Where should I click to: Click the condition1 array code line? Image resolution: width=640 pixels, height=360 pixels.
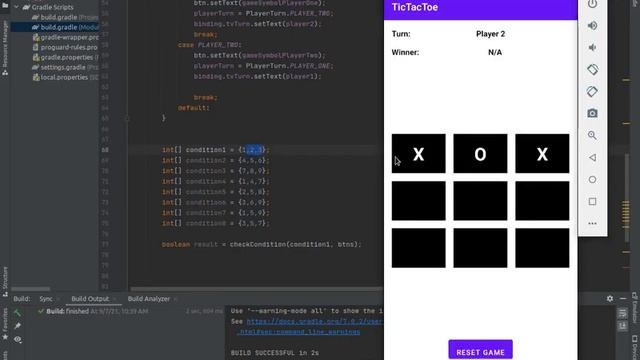(216, 150)
